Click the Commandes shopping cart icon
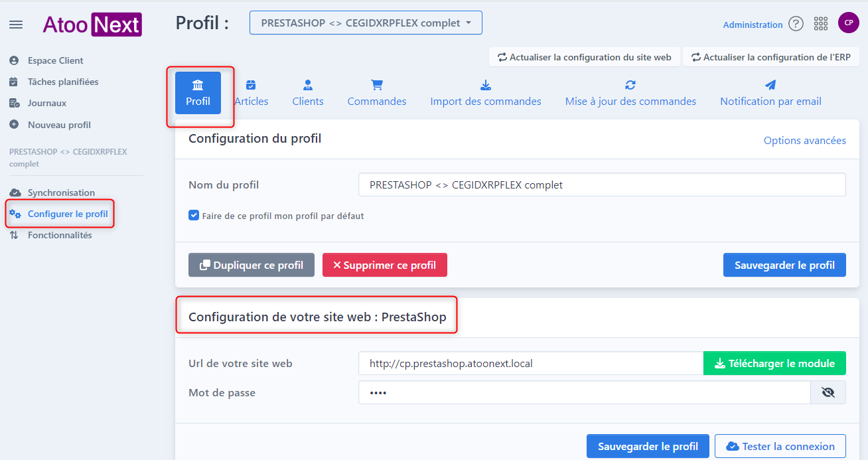 [x=377, y=85]
